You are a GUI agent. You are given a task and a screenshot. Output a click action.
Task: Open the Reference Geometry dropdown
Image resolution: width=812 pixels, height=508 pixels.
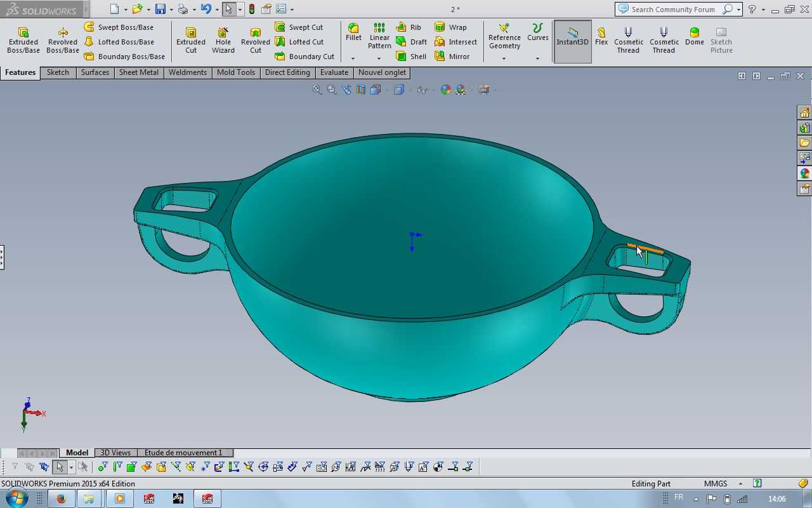504,58
